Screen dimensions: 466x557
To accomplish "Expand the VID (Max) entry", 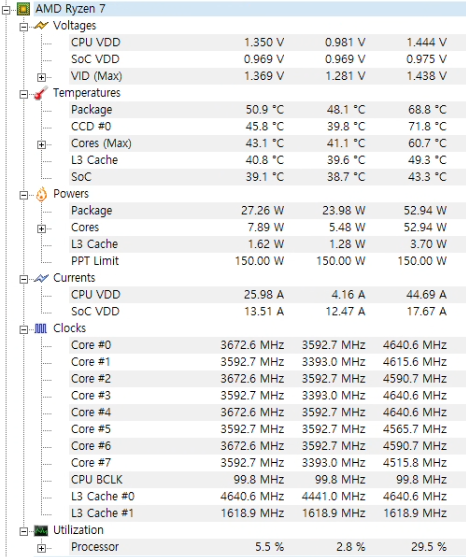I will (42, 77).
